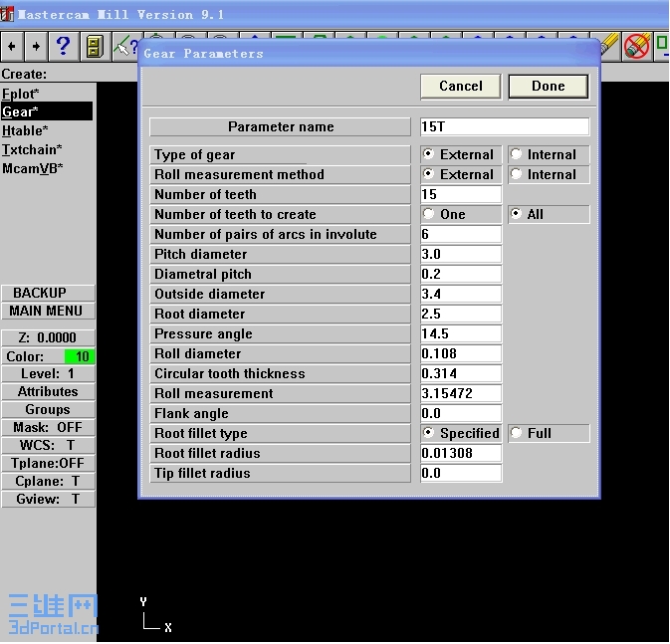
Task: Click the Mastercam app icon in title bar
Action: 7,14
